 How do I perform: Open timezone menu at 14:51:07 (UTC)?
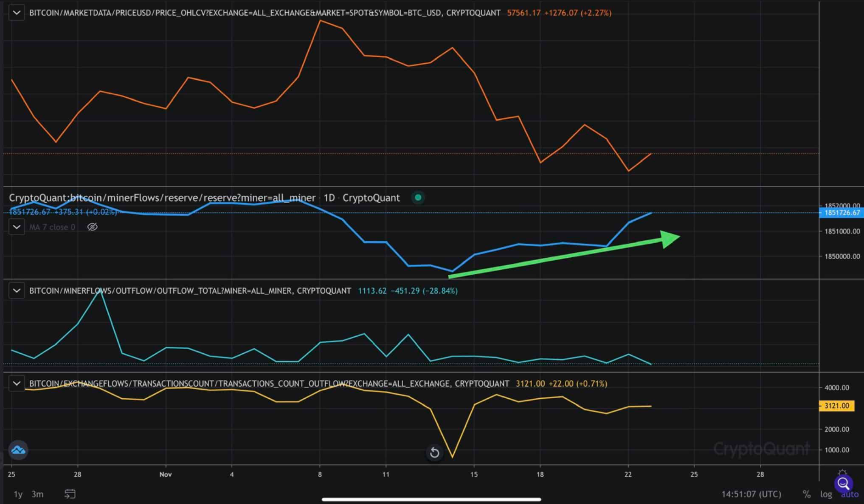[x=751, y=494]
